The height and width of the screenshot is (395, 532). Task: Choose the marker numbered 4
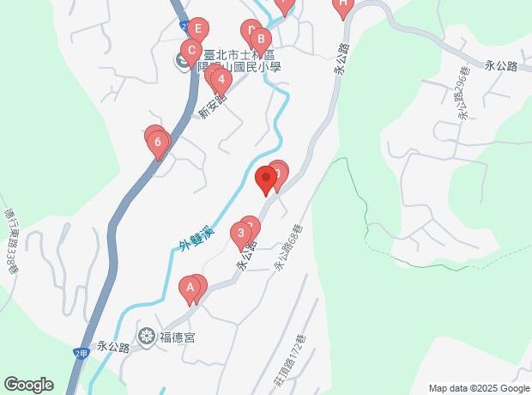[221, 80]
